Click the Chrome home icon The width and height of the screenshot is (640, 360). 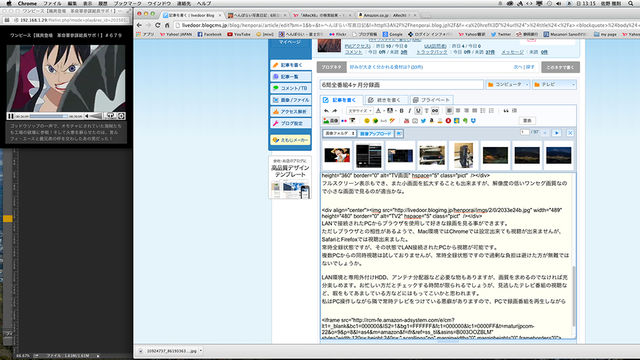tap(167, 25)
